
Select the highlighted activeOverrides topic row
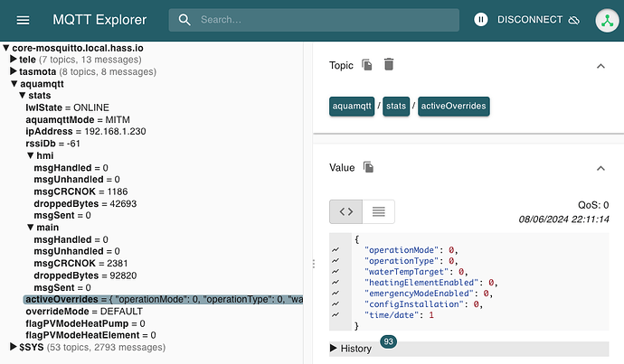click(164, 299)
